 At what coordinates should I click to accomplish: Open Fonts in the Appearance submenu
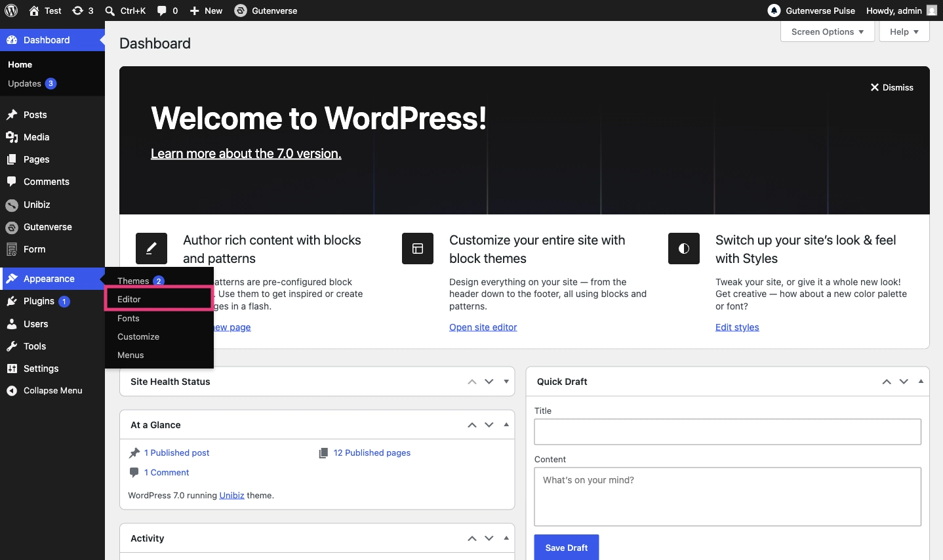click(x=159, y=318)
